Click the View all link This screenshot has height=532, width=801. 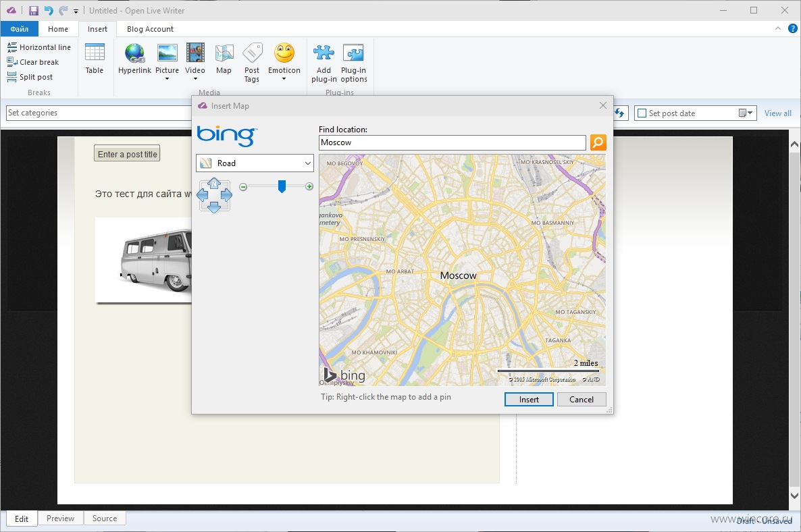click(x=777, y=113)
